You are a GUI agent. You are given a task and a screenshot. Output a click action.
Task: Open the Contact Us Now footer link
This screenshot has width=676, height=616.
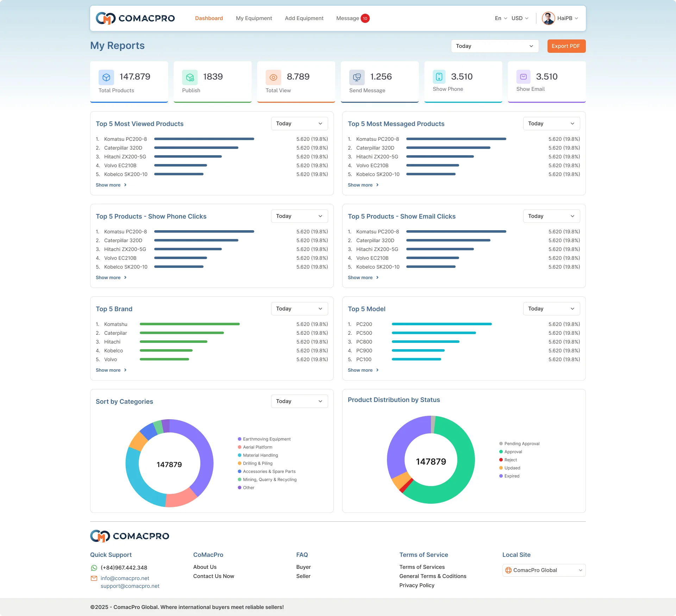pos(213,576)
